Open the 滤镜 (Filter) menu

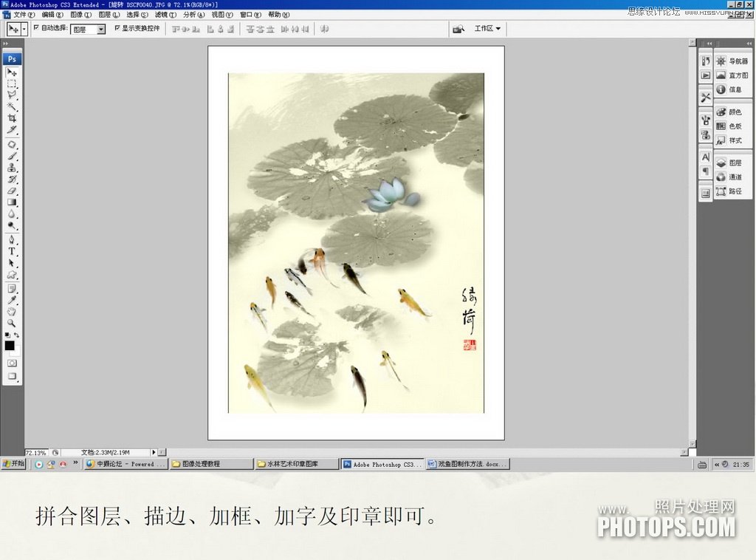pyautogui.click(x=161, y=14)
